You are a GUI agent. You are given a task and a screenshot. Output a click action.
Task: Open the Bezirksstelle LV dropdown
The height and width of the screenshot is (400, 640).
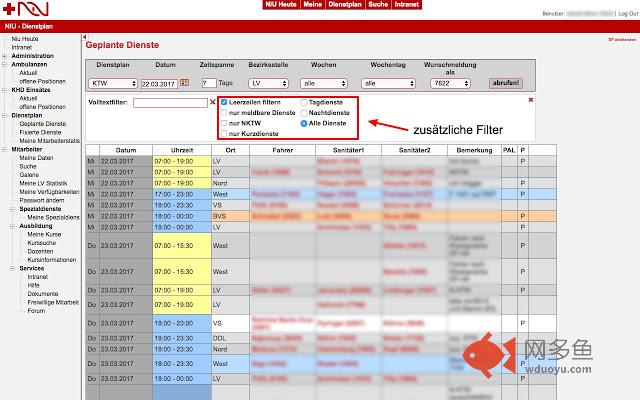click(269, 83)
